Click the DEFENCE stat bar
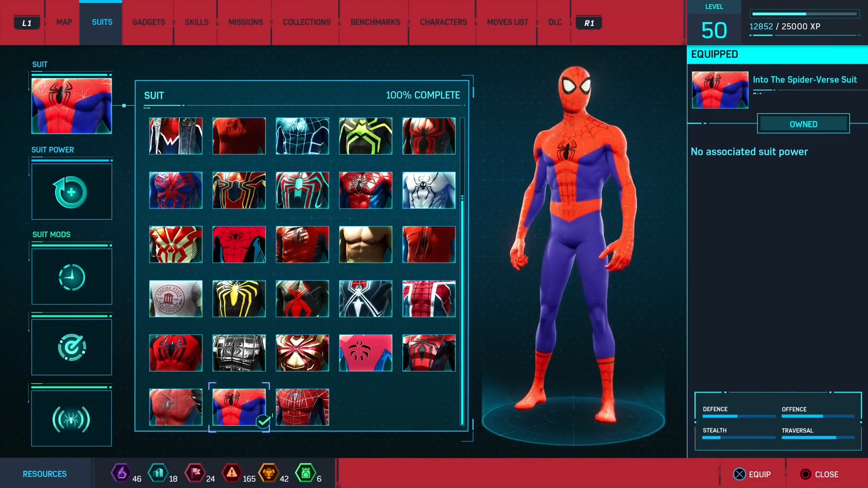The image size is (868, 488). 739,416
